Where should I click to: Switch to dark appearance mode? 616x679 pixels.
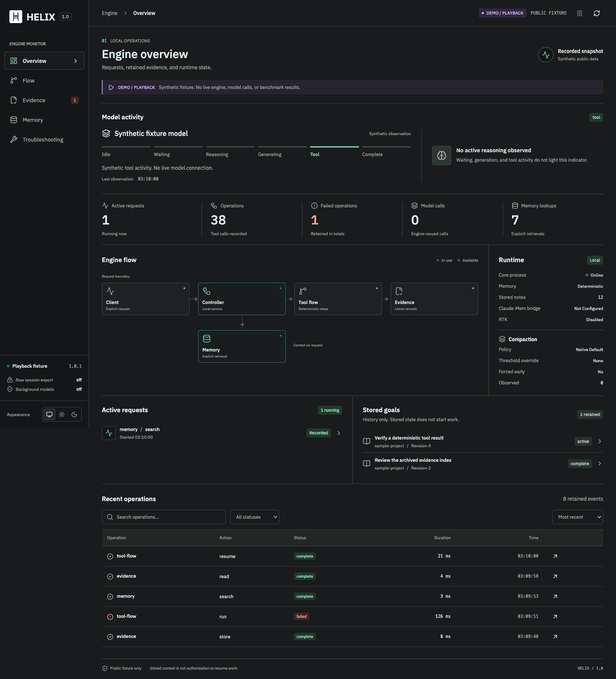coord(74,414)
